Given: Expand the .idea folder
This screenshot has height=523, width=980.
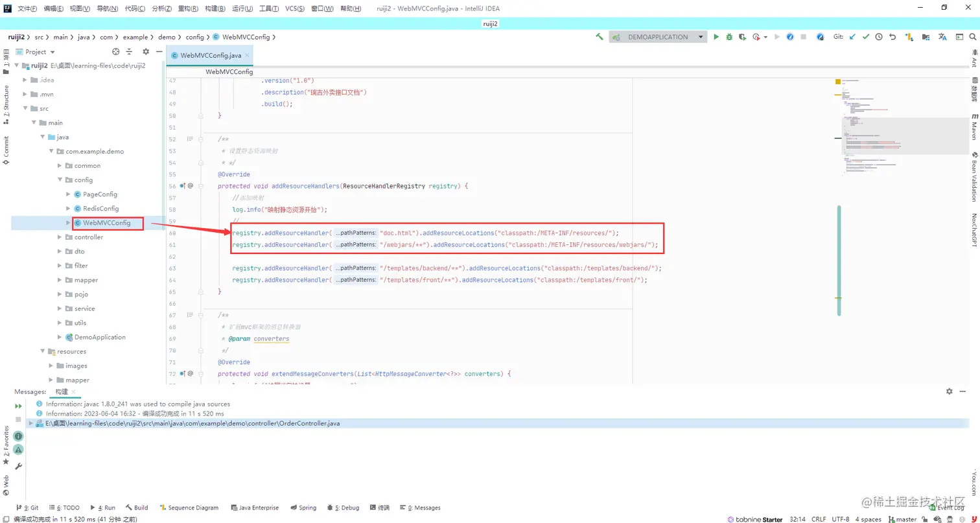Looking at the screenshot, I should tap(25, 80).
